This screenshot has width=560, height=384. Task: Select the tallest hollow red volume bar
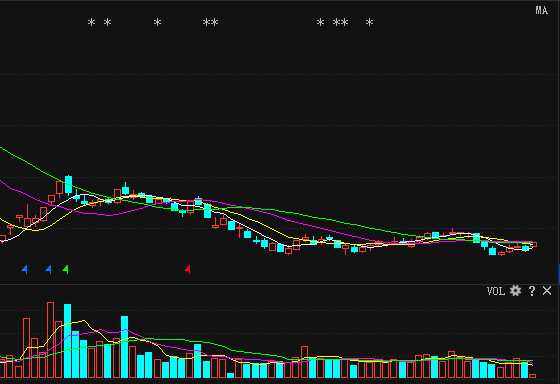50,340
